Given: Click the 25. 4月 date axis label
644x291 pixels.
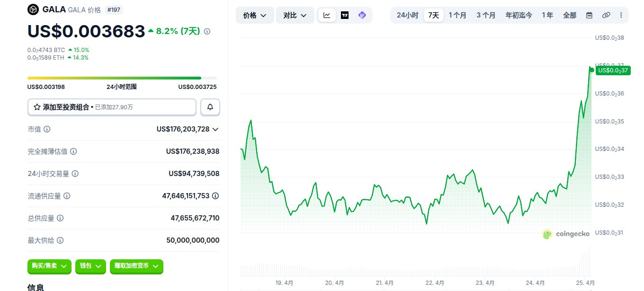Looking at the screenshot, I should pyautogui.click(x=584, y=283).
